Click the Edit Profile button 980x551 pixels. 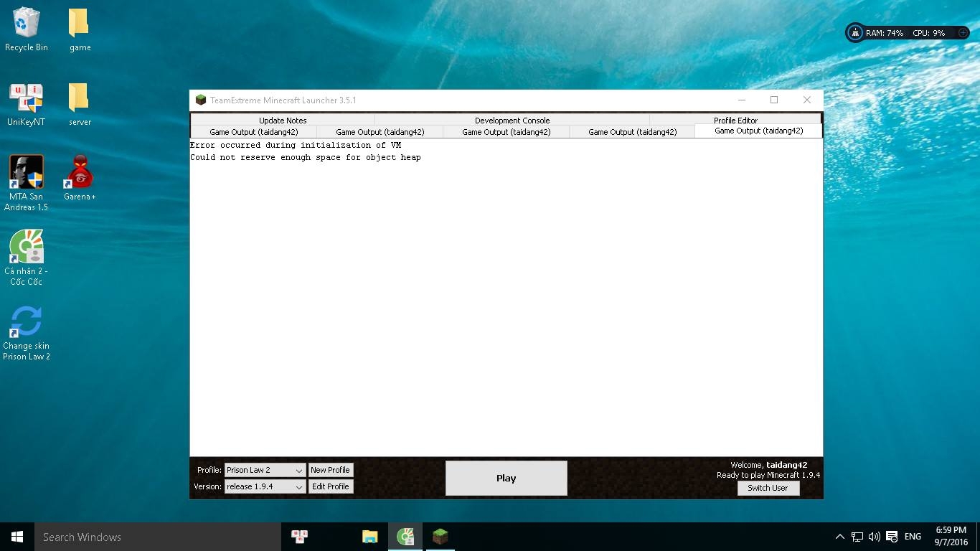[x=330, y=486]
